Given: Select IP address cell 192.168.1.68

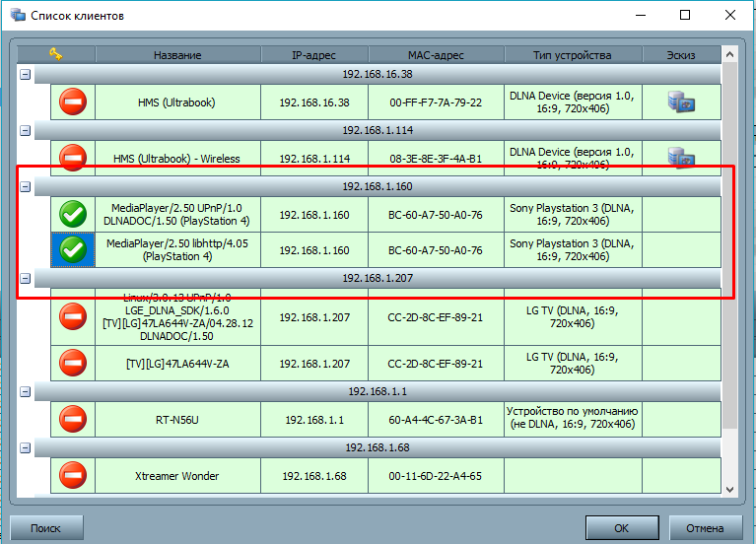Looking at the screenshot, I should click(314, 476).
